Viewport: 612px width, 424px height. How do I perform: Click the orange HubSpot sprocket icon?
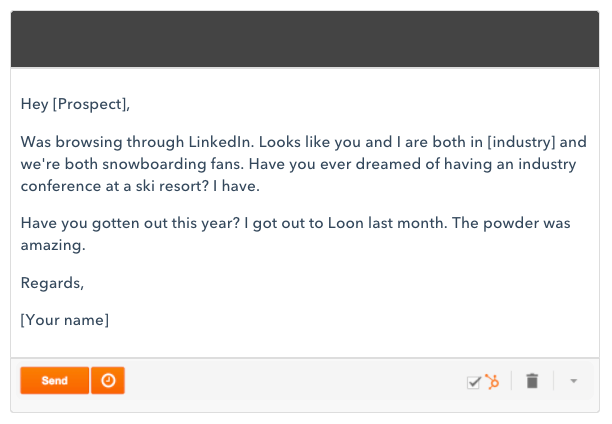pos(492,382)
